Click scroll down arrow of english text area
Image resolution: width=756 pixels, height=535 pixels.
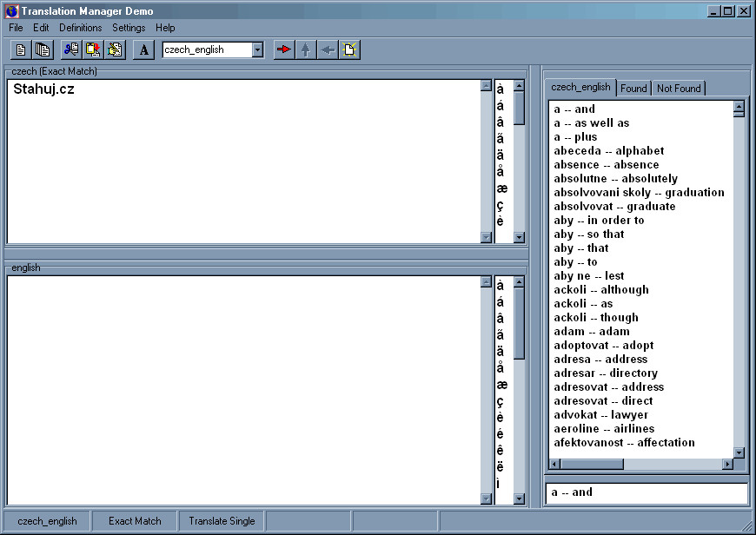coord(486,499)
